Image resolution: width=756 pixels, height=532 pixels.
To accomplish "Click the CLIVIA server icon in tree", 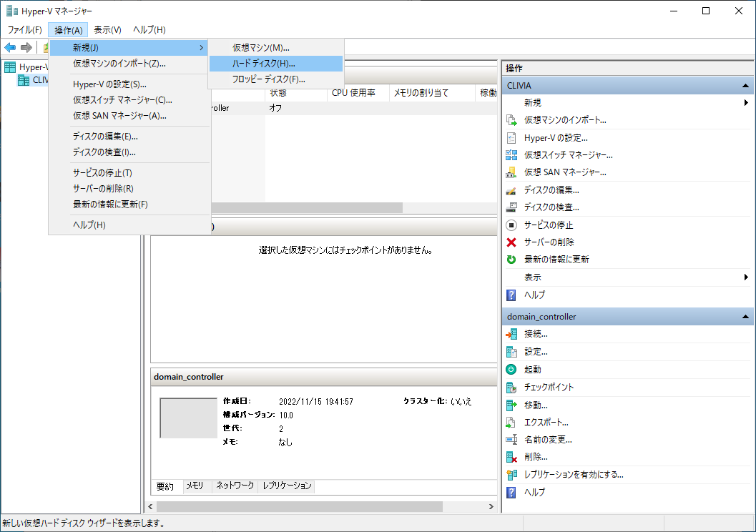I will [23, 80].
